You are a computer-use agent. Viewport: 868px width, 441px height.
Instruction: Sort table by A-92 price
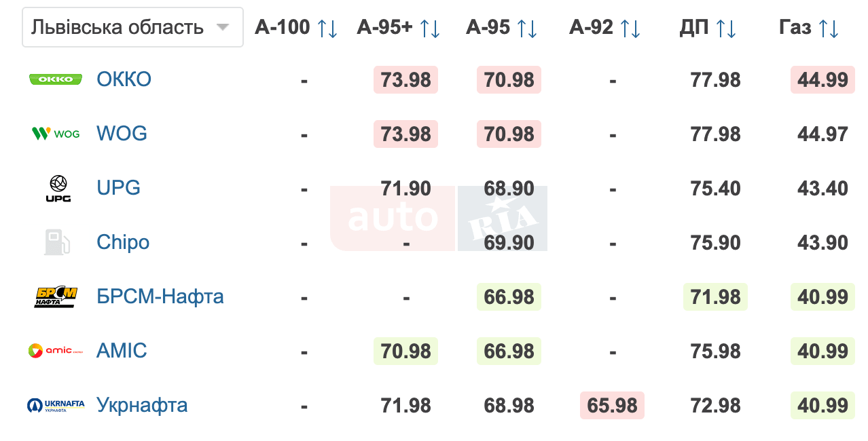point(630,28)
